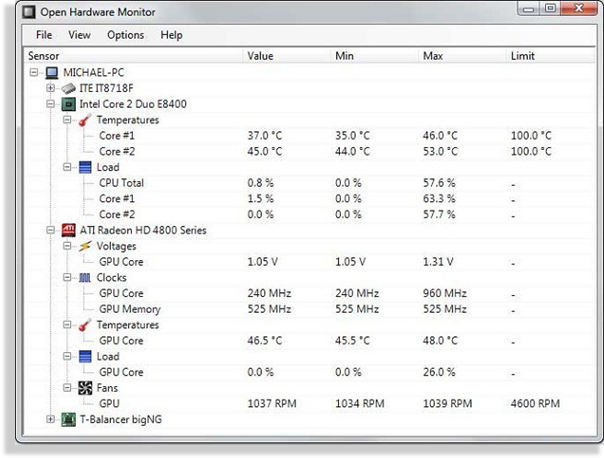Click the CPU Load blue bars icon
Image resolution: width=604 pixels, height=458 pixels.
(85, 167)
